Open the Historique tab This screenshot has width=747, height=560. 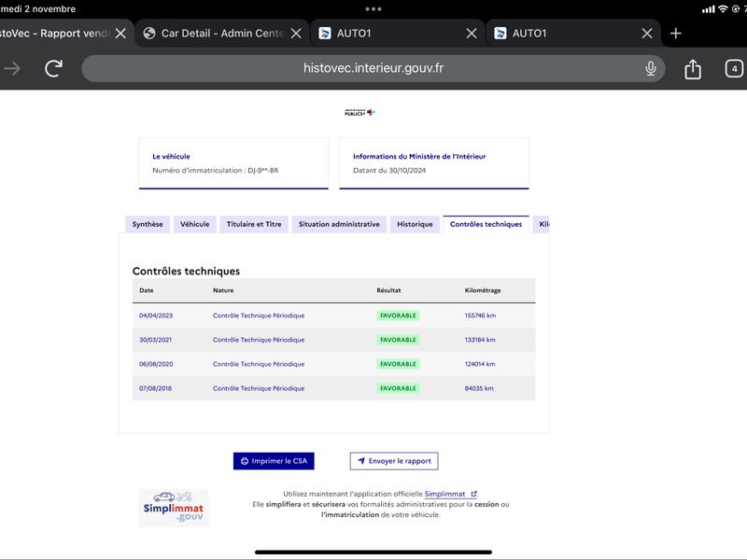pos(415,224)
